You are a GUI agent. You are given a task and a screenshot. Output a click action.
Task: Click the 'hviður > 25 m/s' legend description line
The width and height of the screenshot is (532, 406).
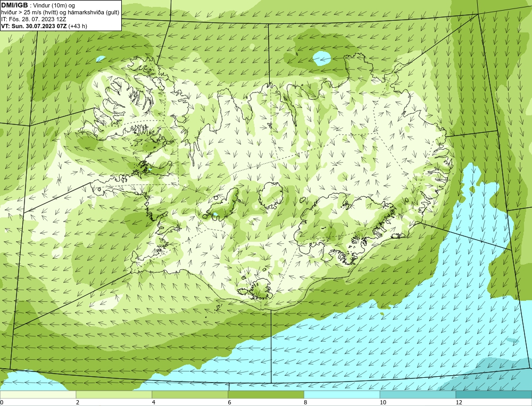click(x=60, y=13)
